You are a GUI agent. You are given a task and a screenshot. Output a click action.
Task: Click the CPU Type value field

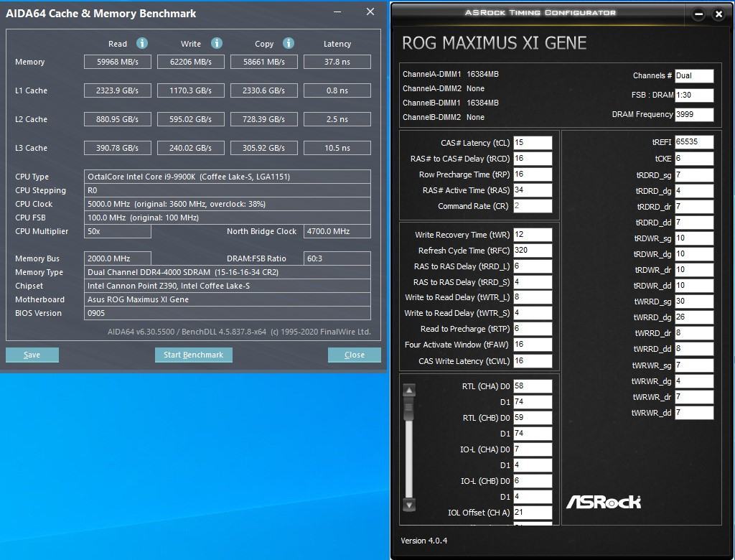point(228,177)
